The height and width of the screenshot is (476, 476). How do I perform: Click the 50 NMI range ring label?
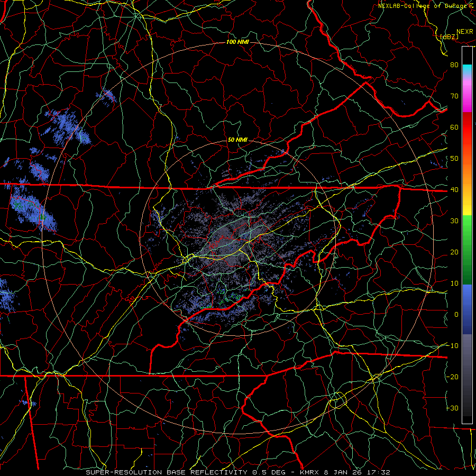pyautogui.click(x=237, y=140)
